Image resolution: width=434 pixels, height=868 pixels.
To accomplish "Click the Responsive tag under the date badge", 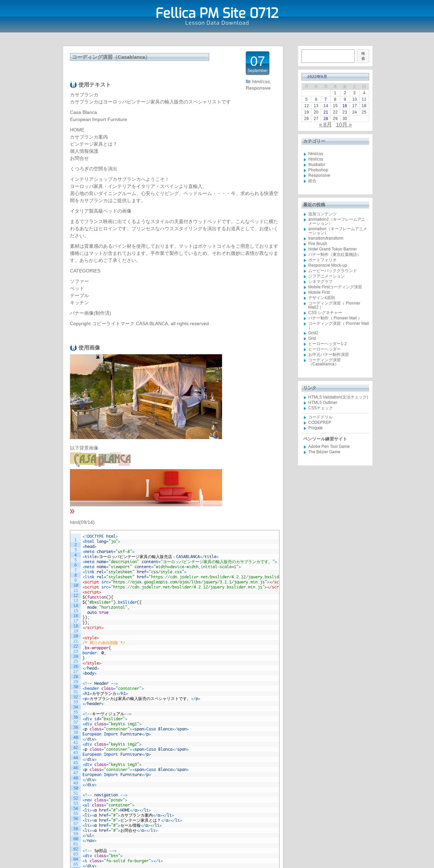I will (258, 88).
